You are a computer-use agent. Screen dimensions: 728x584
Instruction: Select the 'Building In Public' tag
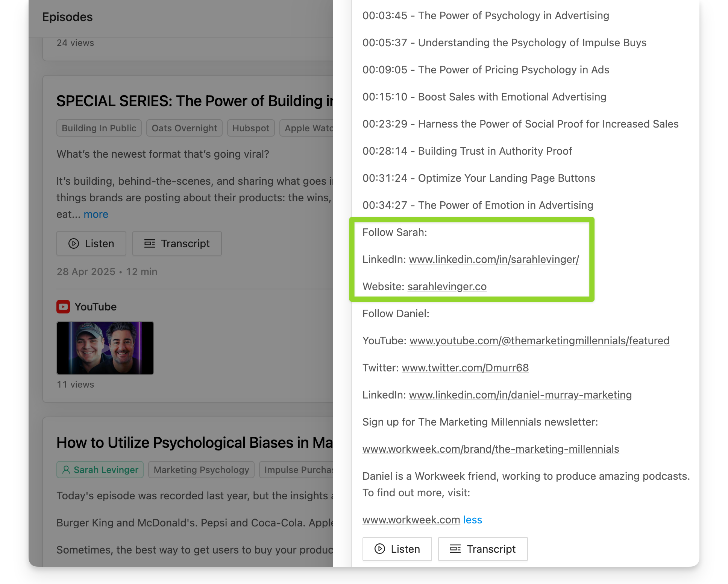[x=99, y=128]
